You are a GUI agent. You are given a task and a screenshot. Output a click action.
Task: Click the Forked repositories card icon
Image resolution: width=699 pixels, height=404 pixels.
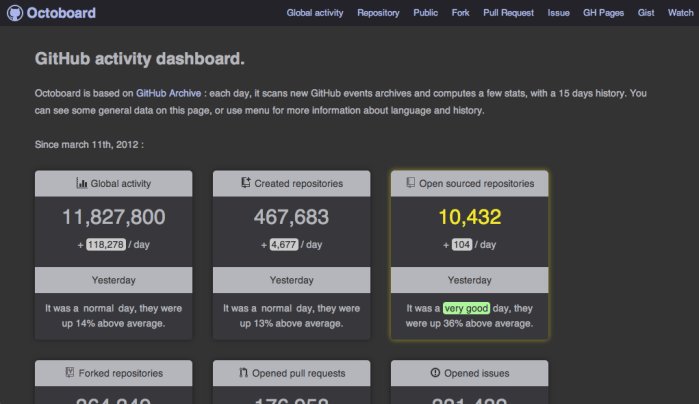[x=69, y=373]
